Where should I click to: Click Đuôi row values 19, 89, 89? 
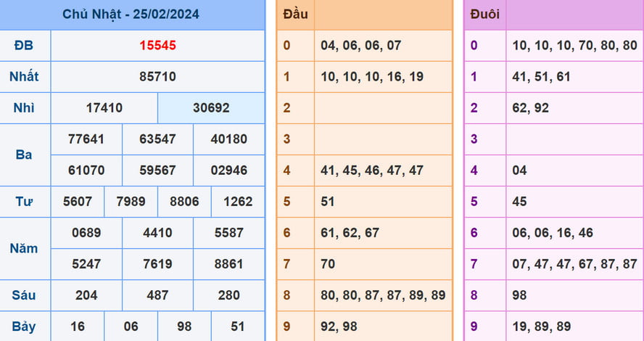pyautogui.click(x=540, y=326)
